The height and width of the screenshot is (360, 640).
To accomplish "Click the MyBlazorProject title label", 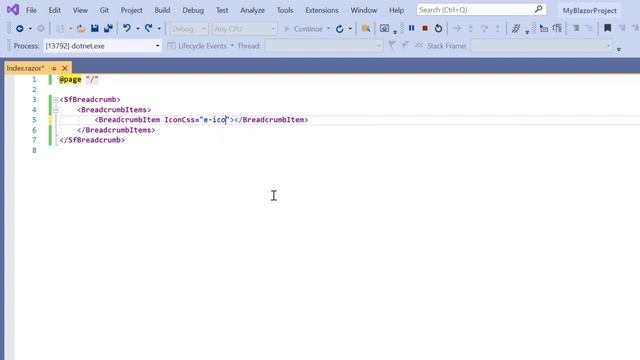I will tap(589, 11).
